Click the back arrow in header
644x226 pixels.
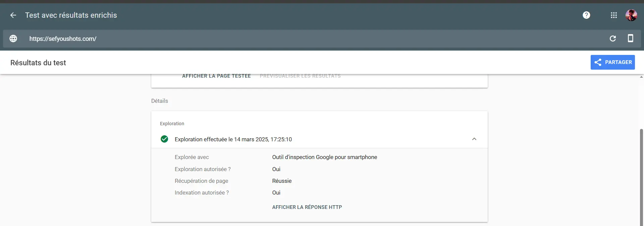point(13,15)
